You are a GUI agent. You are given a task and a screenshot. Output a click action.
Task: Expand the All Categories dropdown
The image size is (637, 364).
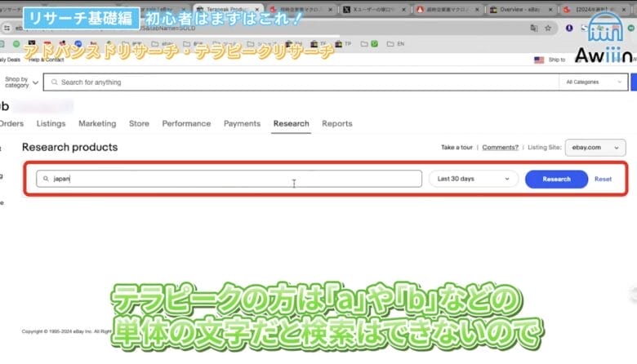coord(594,82)
